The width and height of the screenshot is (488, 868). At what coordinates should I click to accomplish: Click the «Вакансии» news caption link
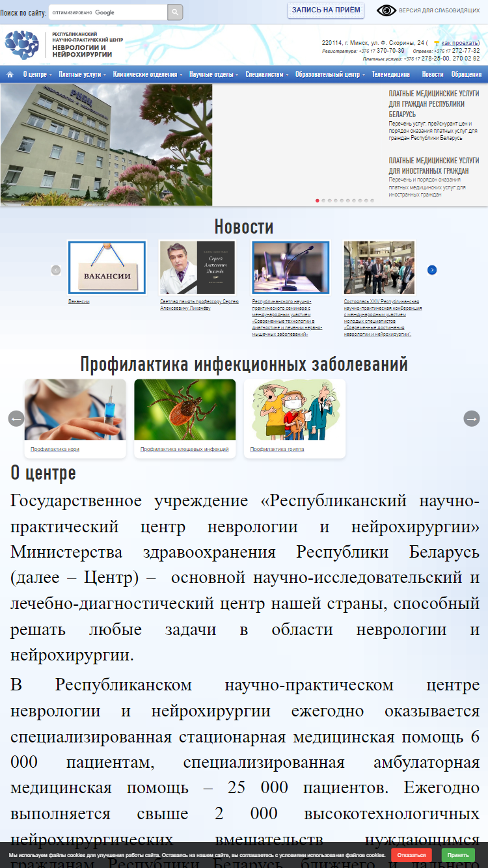(79, 302)
